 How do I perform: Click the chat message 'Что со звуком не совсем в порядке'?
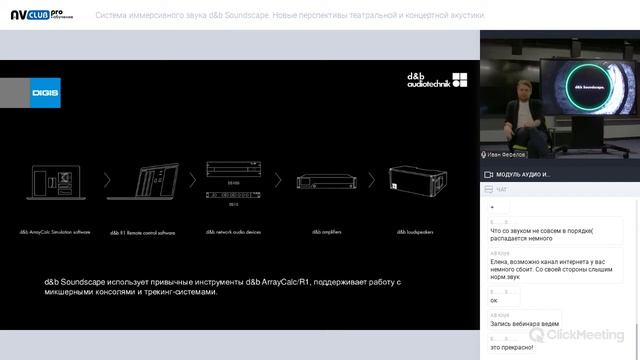point(555,231)
